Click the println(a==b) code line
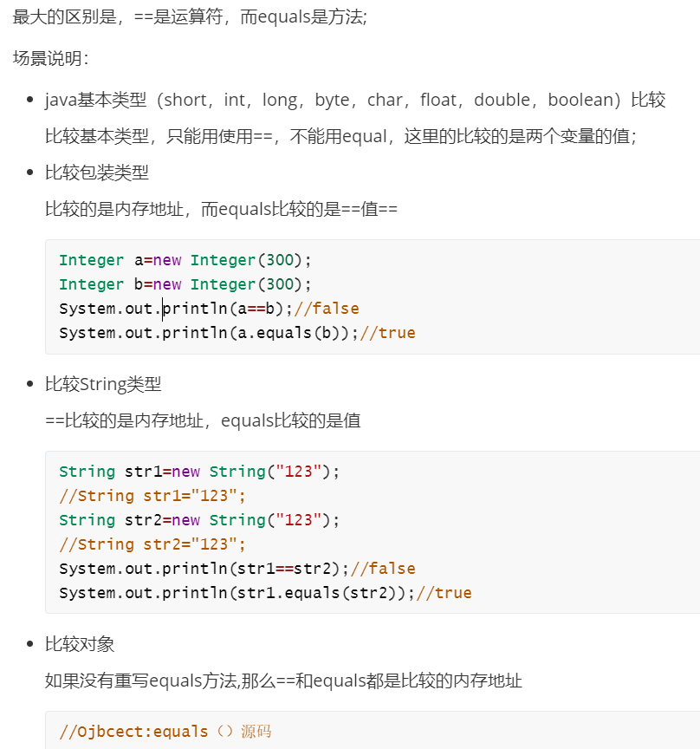The image size is (700, 749). [209, 309]
